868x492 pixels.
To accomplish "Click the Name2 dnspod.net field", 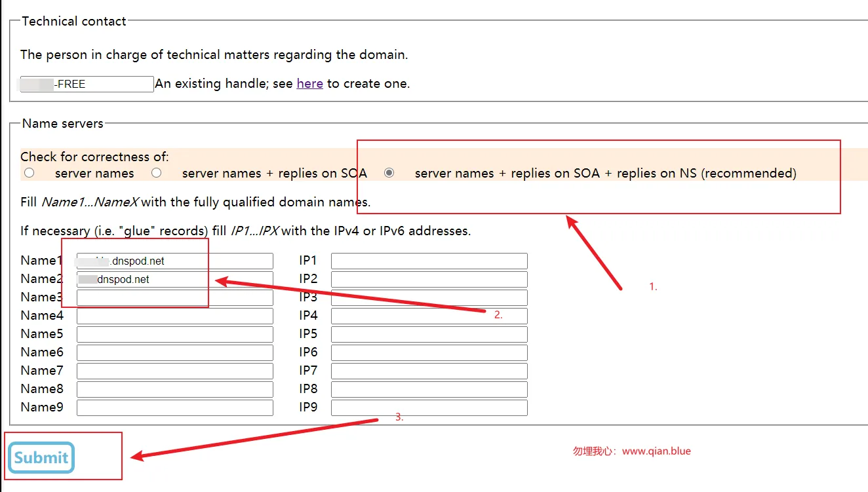I will point(175,279).
